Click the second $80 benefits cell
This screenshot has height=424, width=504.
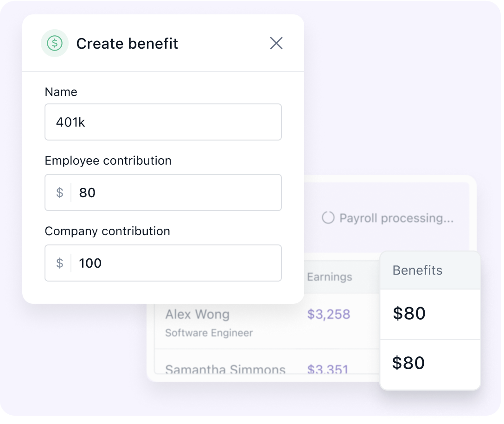[x=408, y=363]
